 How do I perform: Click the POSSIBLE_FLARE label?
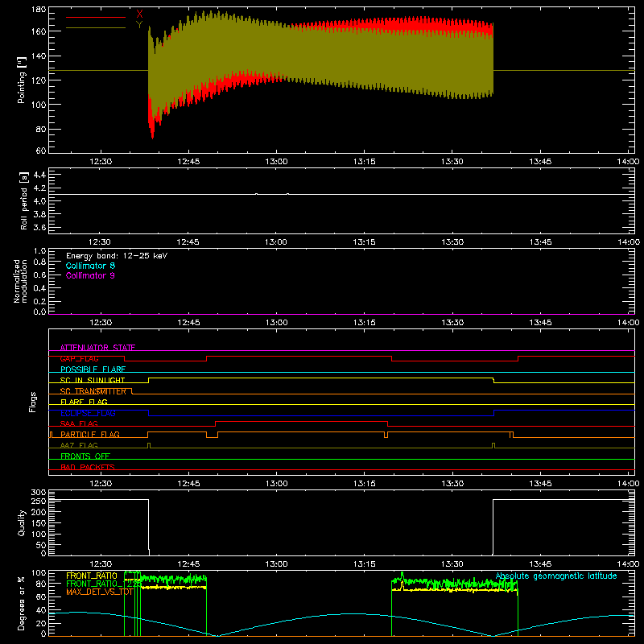click(93, 369)
